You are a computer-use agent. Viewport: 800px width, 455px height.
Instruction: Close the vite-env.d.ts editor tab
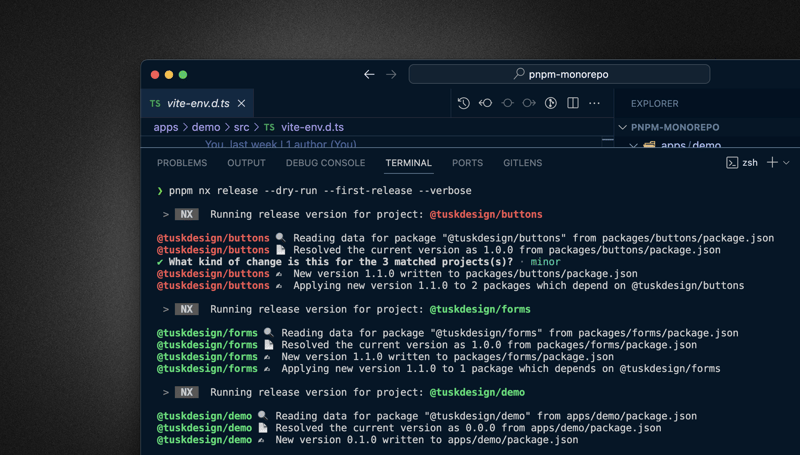pyautogui.click(x=241, y=103)
